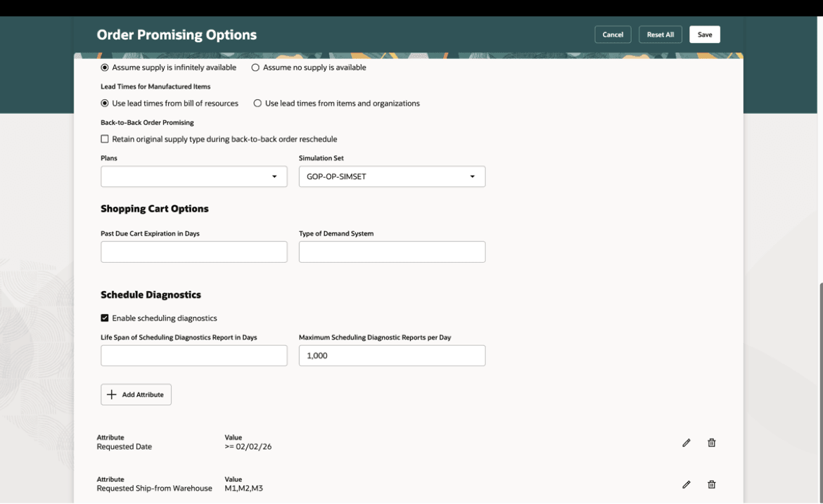Choose lead times from items and organizations
This screenshot has width=823, height=504.
pyautogui.click(x=257, y=103)
